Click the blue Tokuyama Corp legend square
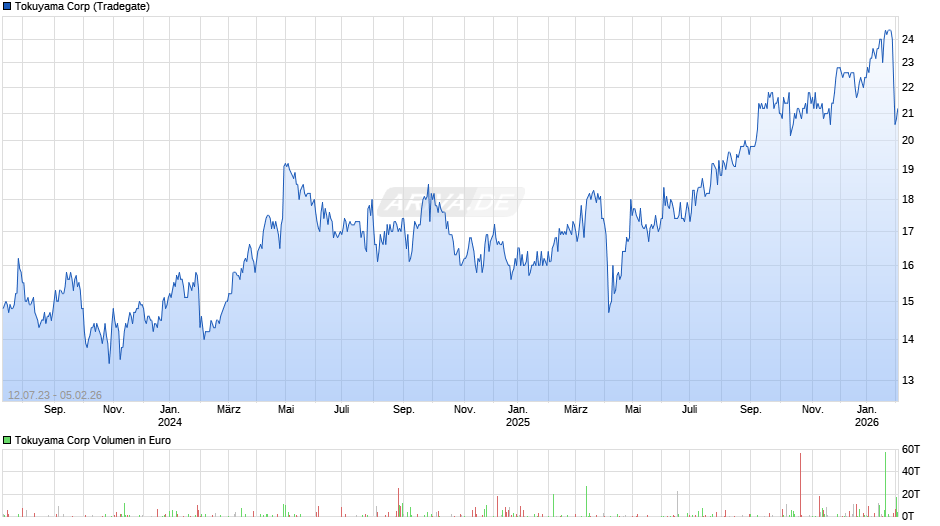This screenshot has height=526, width=940. click(x=7, y=7)
